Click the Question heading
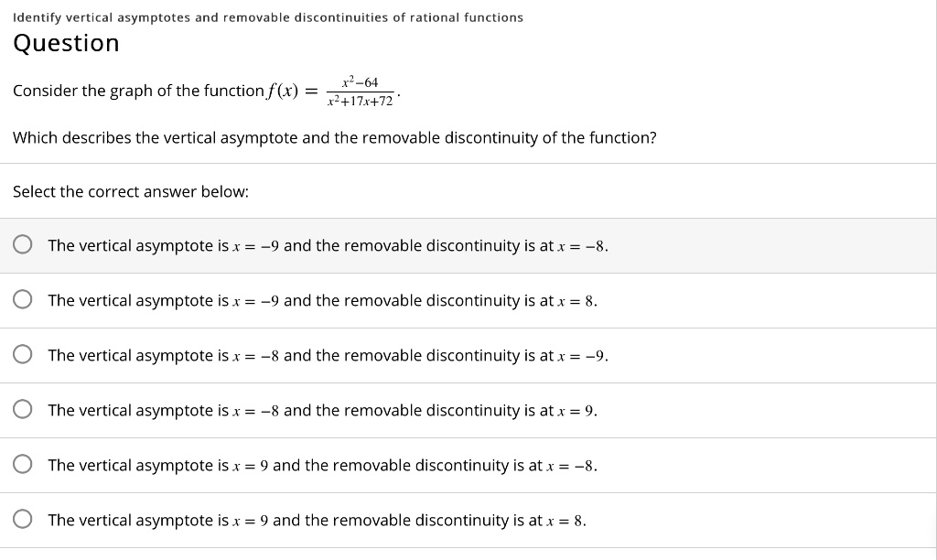 (65, 42)
